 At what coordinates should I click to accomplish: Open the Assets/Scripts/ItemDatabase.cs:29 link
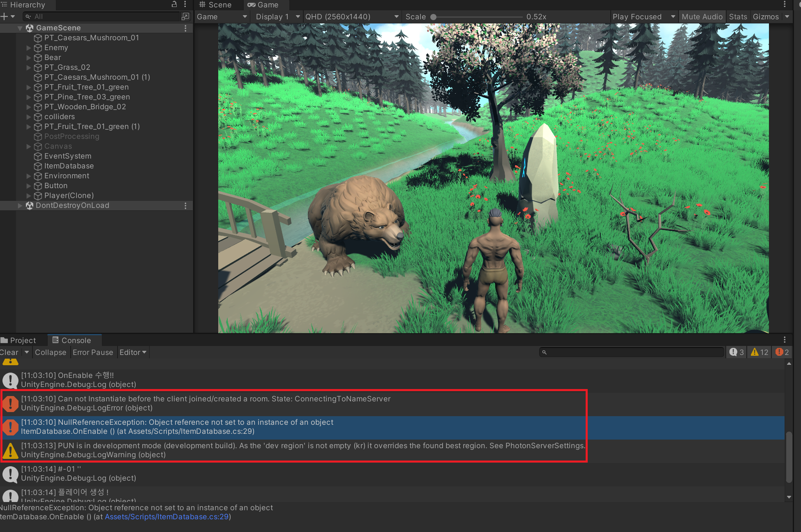[166, 517]
